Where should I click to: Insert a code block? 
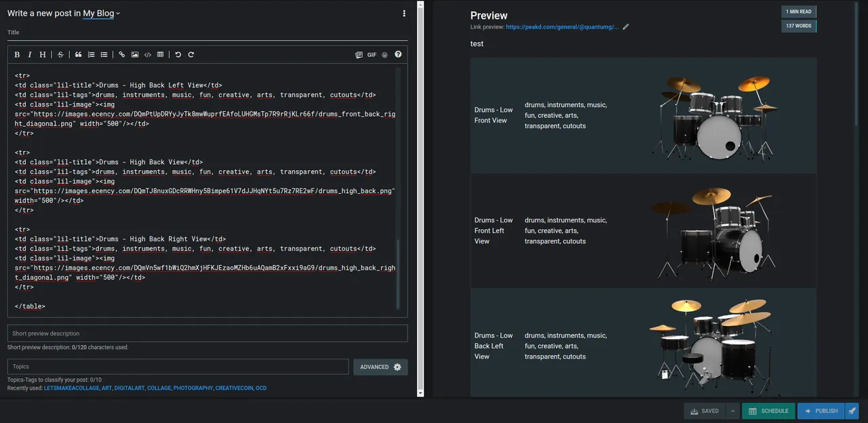pyautogui.click(x=148, y=55)
